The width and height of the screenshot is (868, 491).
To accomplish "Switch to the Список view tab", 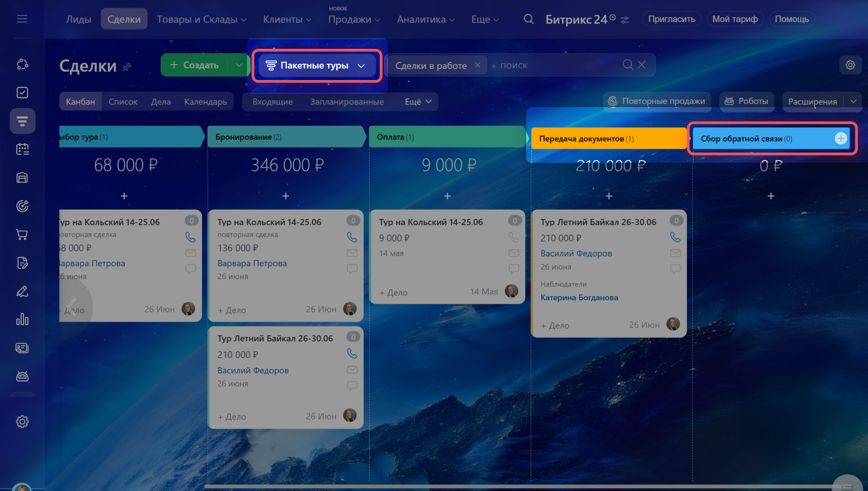I will [x=123, y=102].
